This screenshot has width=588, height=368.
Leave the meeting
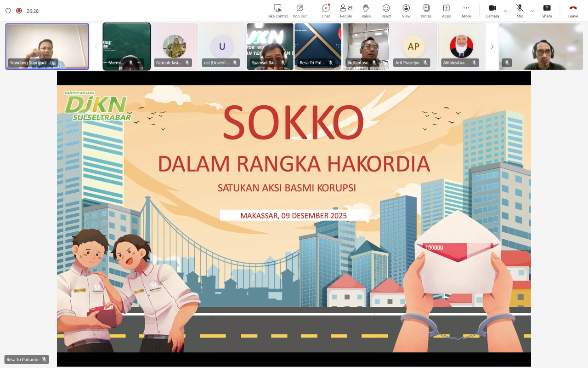tap(573, 11)
